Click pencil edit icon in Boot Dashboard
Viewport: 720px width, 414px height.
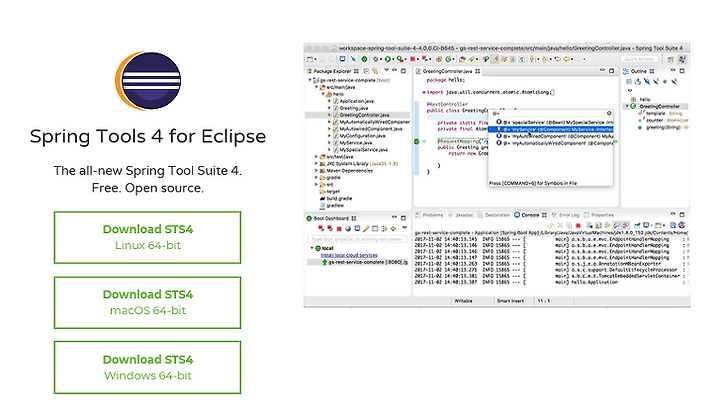tap(366, 229)
